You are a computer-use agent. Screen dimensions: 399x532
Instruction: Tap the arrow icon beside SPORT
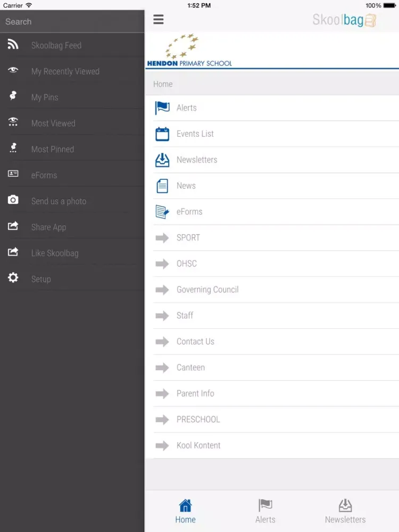point(162,238)
